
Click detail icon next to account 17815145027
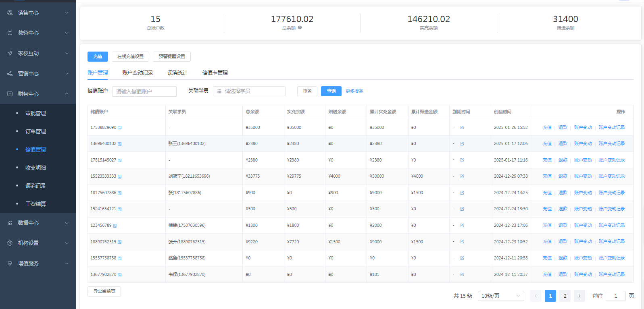tap(120, 160)
